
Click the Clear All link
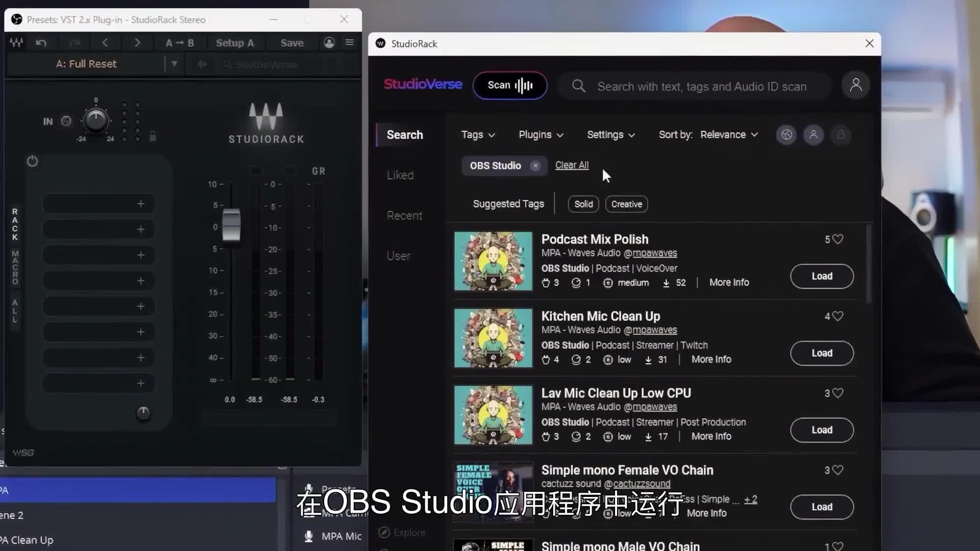[x=571, y=165]
